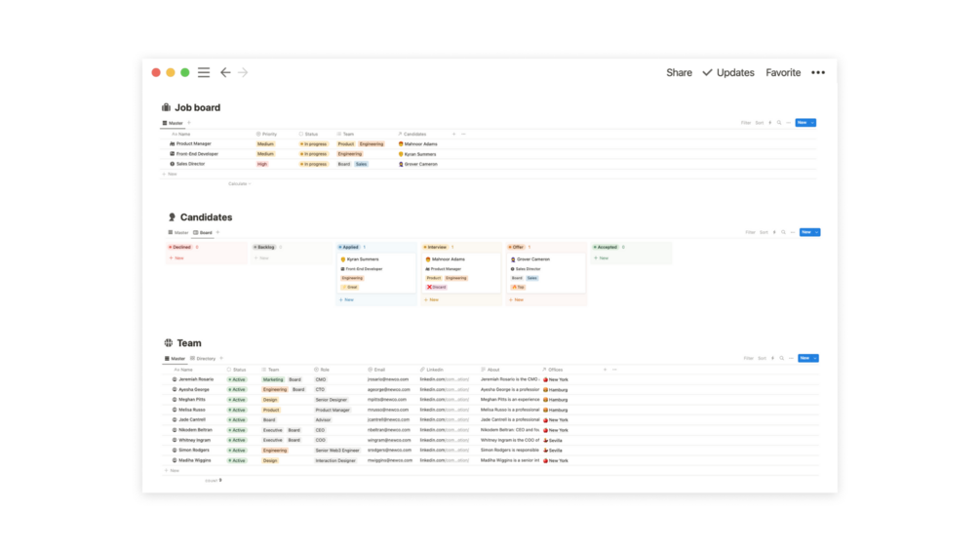
Task: Click the Applied column group label
Action: [x=349, y=247]
